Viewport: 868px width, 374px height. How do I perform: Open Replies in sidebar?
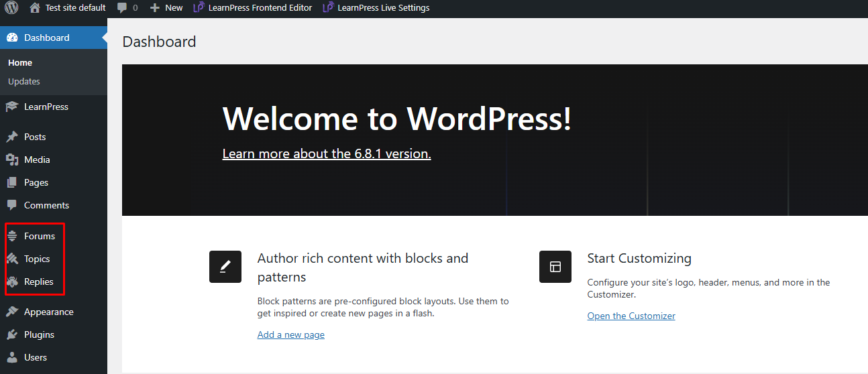click(39, 282)
